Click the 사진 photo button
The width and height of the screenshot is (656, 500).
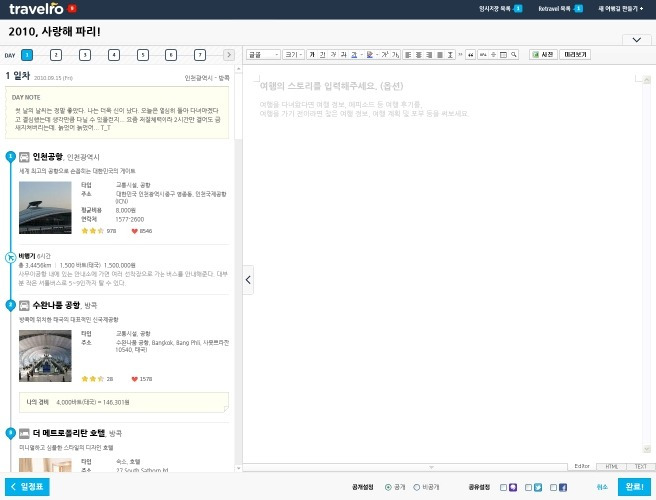[543, 55]
